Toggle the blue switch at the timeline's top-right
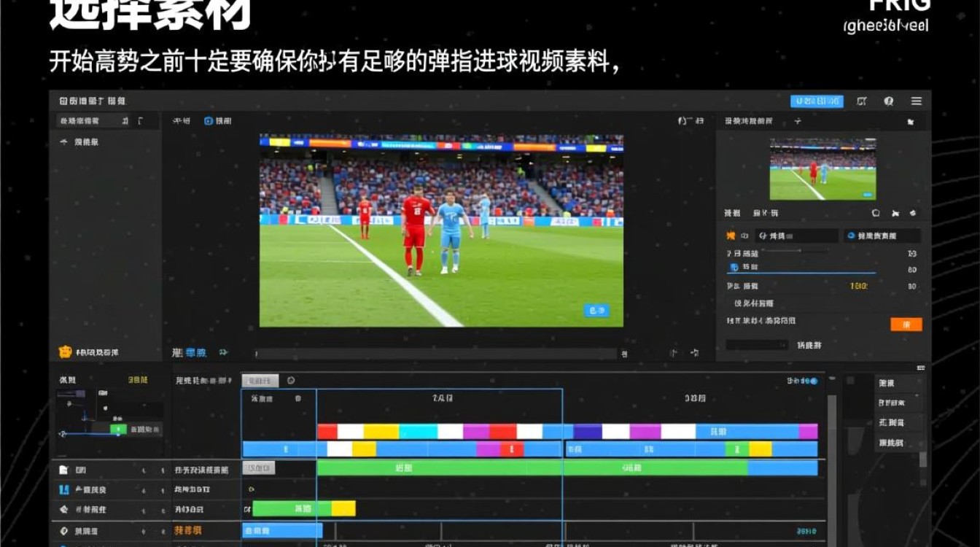Viewport: 980px width, 547px height. (x=813, y=381)
